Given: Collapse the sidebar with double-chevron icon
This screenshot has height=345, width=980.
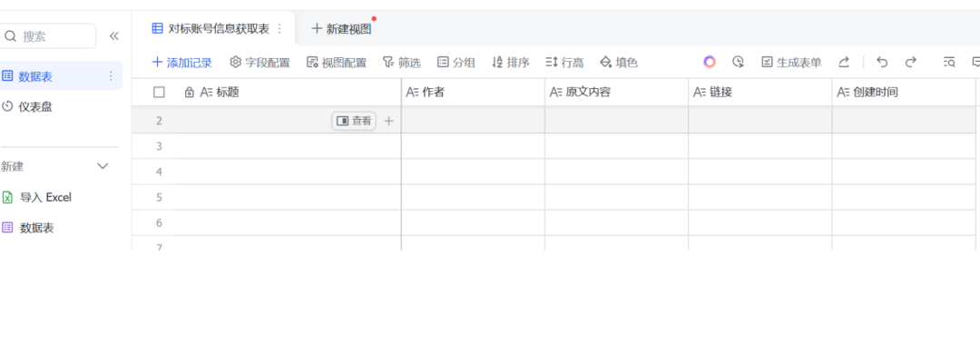Looking at the screenshot, I should click(x=113, y=36).
